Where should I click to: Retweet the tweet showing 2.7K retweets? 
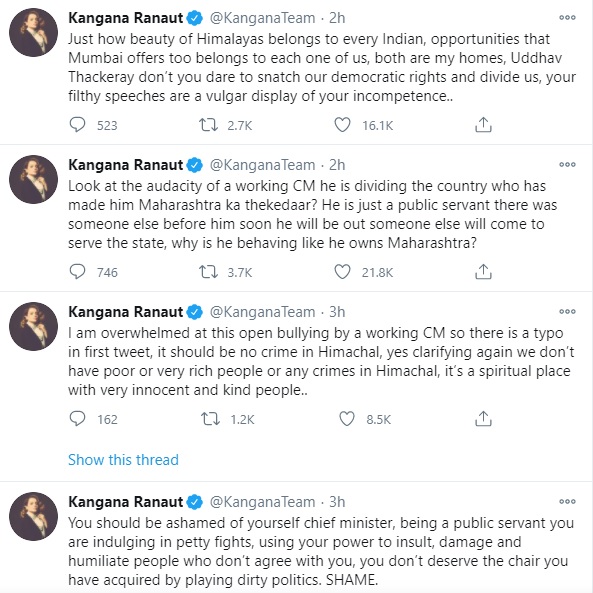[x=208, y=124]
